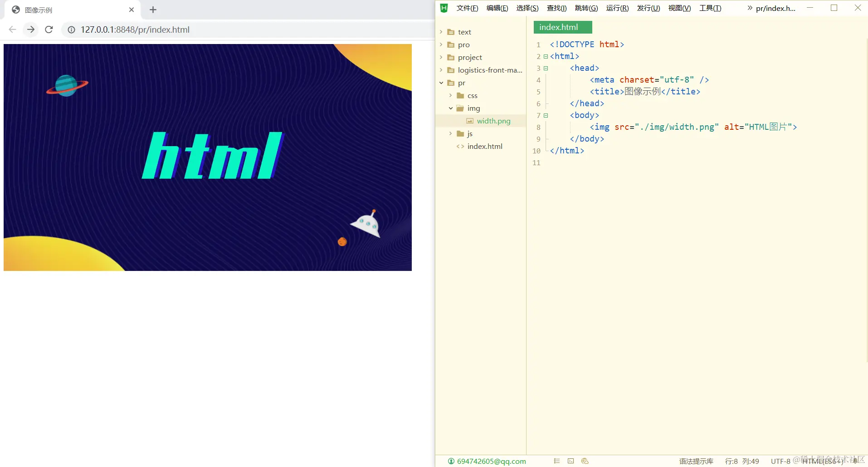Open the 运行(R) menu

617,8
